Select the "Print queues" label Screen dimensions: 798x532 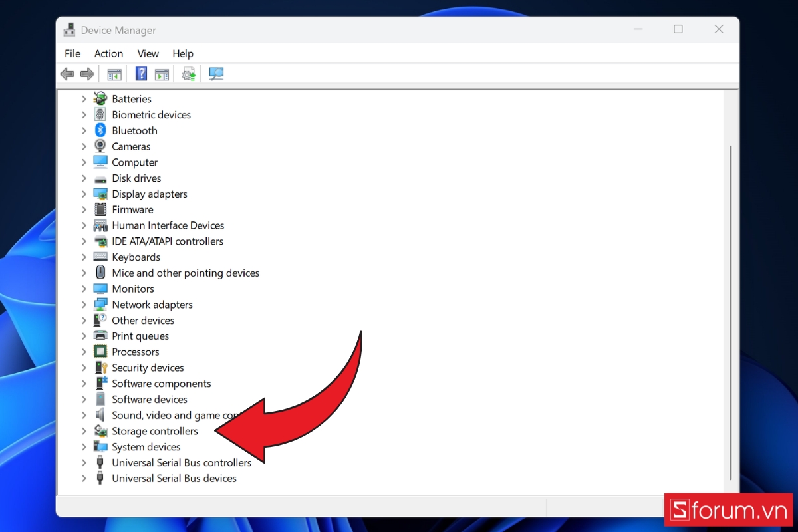pos(140,336)
